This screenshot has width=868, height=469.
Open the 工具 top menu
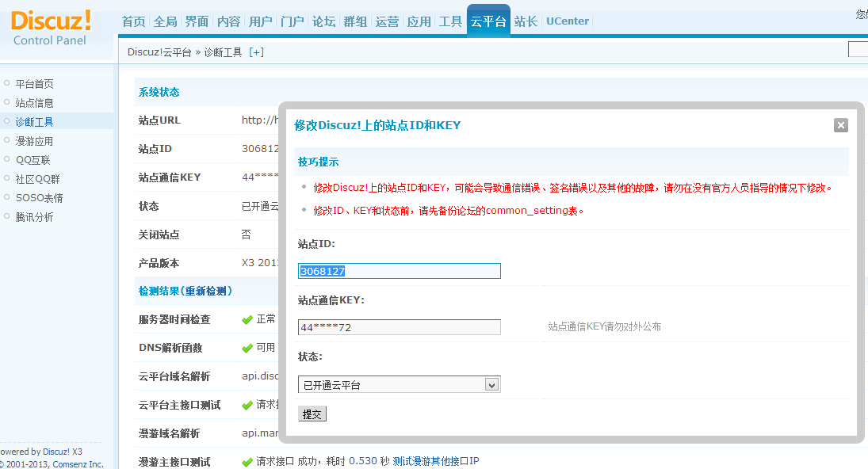coord(450,21)
